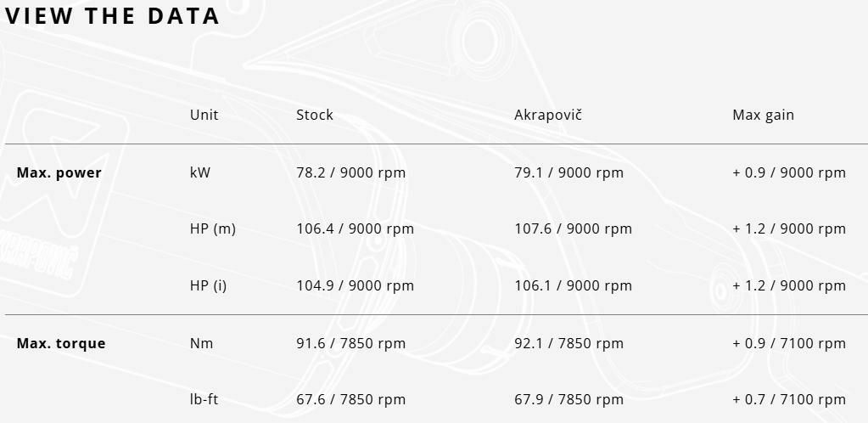Click stock torque '91.6 / 7850 rpm'

350,343
